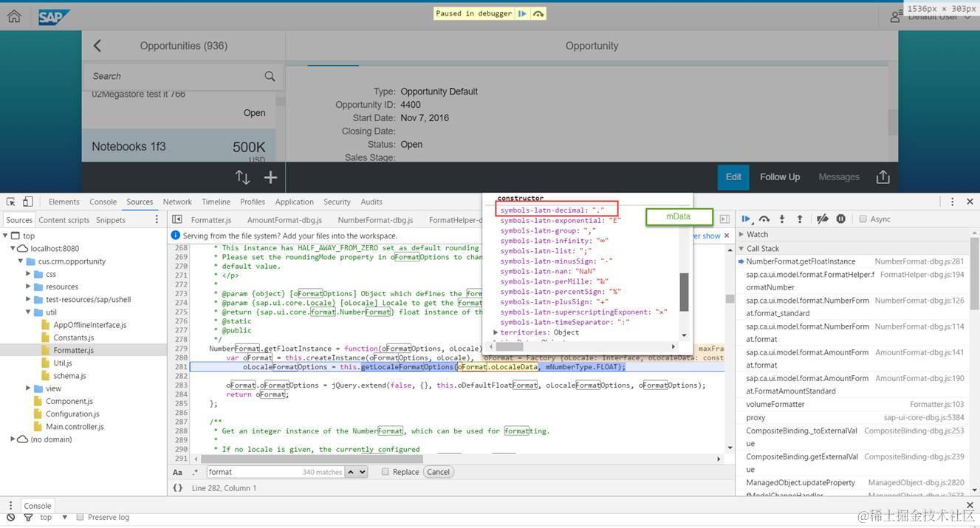
Task: Expand the view folder
Action: [x=28, y=388]
